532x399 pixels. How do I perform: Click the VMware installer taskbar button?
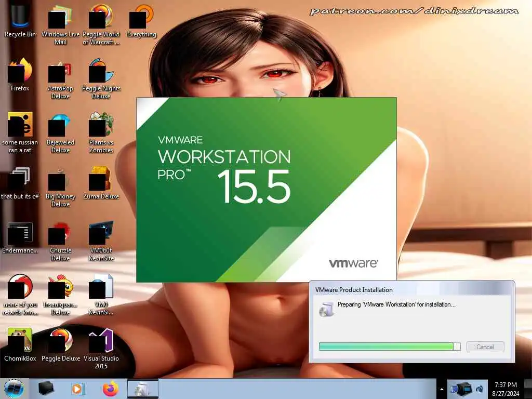[x=143, y=389]
